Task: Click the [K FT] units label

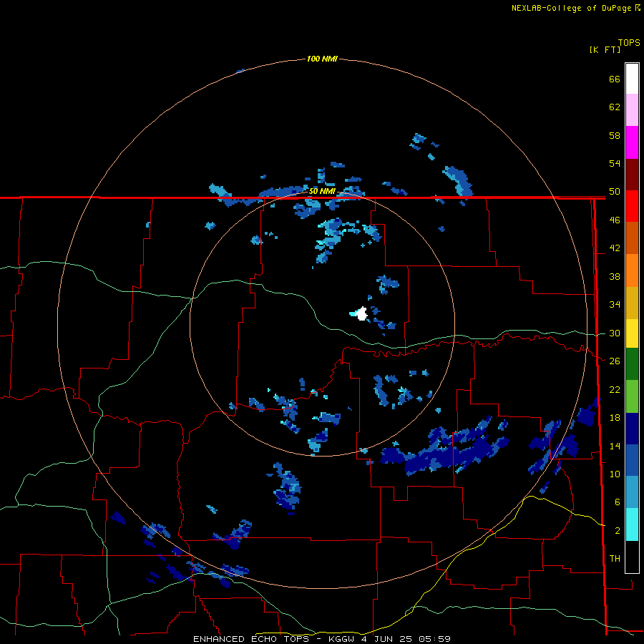Action: (605, 49)
